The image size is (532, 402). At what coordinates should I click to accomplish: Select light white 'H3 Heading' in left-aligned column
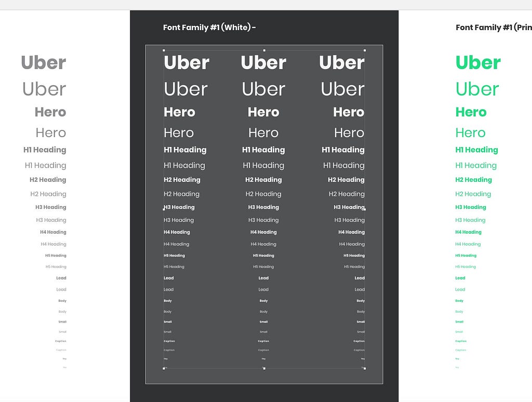tap(179, 220)
